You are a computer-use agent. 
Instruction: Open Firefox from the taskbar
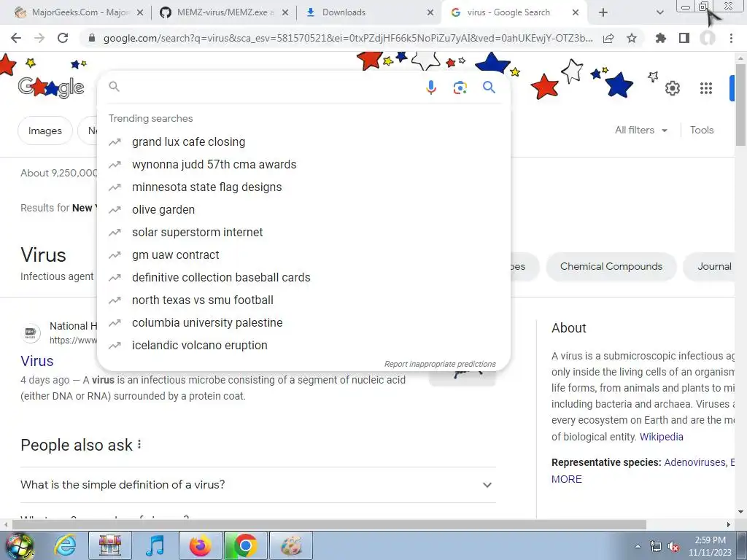(x=200, y=545)
